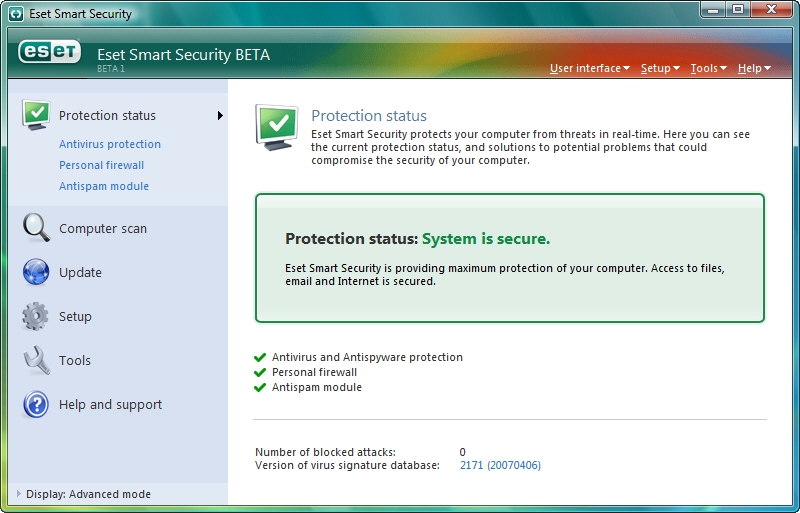800x513 pixels.
Task: Collapse Protection status submenu arrow
Action: pos(219,116)
